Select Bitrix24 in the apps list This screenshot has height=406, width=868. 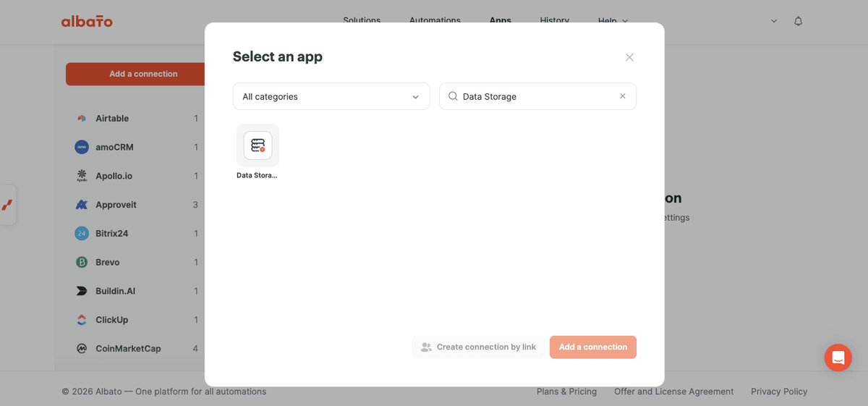pyautogui.click(x=136, y=234)
